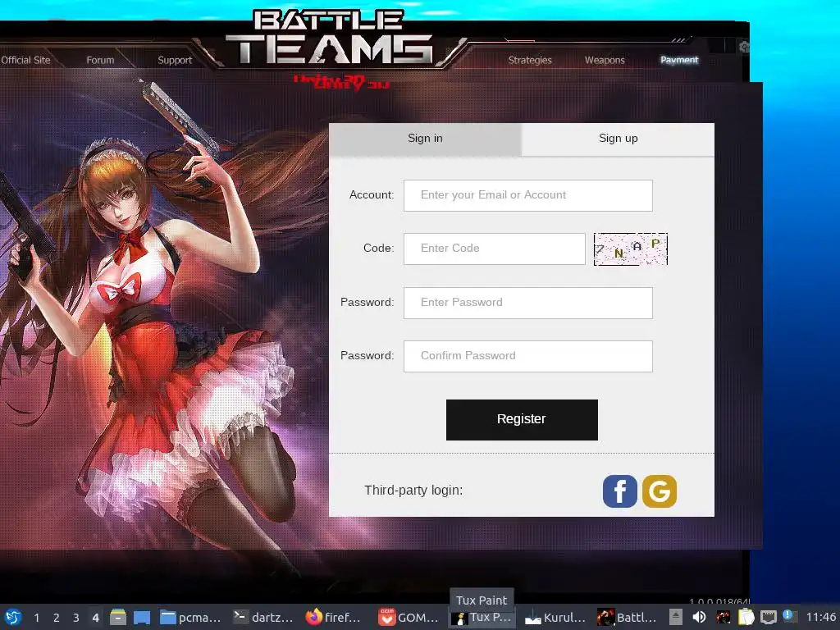840x630 pixels.
Task: Focus the Confirm Password field
Action: click(x=528, y=356)
